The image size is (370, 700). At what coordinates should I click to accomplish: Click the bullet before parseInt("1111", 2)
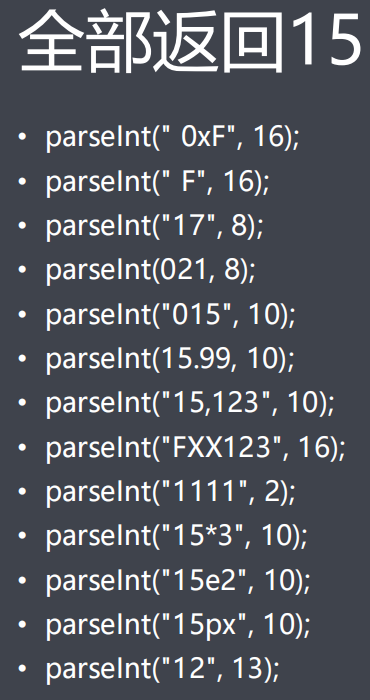click(x=22, y=490)
